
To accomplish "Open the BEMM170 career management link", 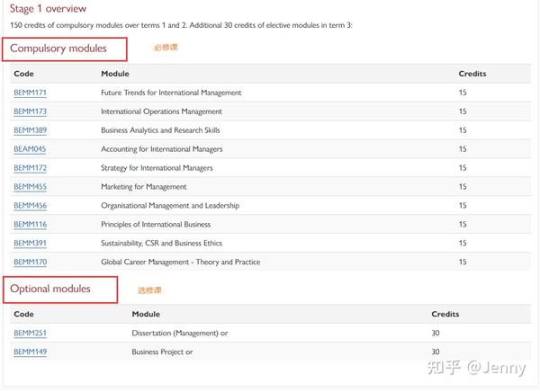I will [30, 262].
